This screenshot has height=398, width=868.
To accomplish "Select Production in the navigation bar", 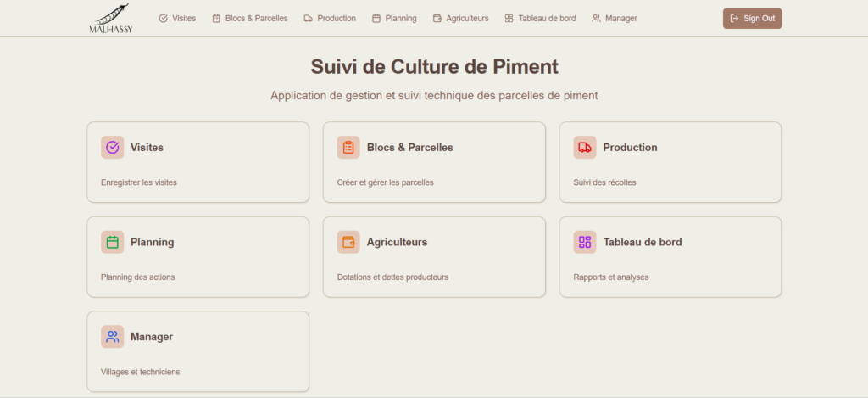I will tap(330, 19).
